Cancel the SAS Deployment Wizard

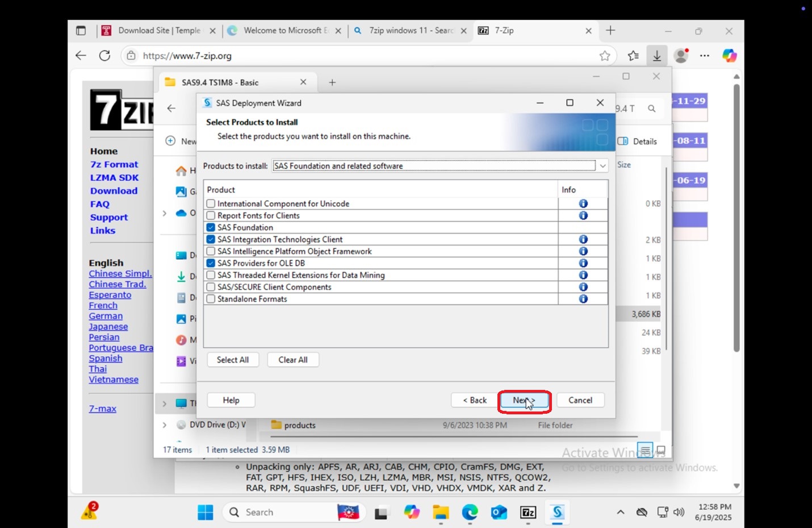coord(580,400)
